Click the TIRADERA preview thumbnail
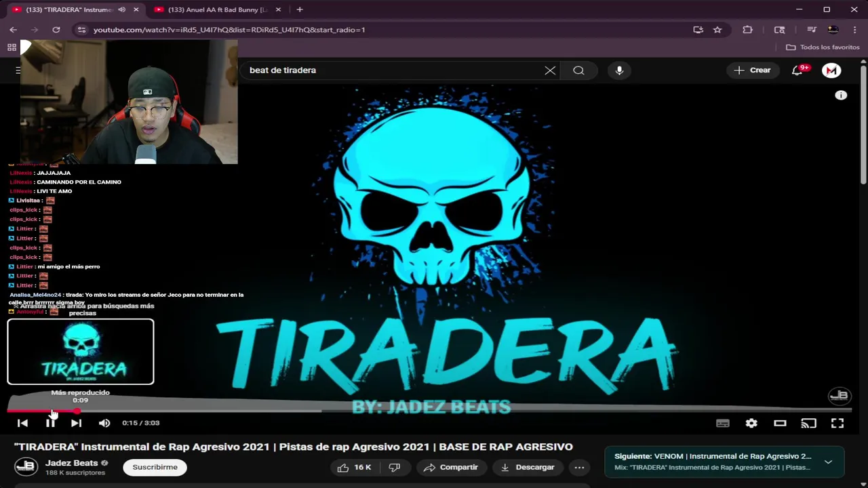868x488 pixels. point(81,352)
